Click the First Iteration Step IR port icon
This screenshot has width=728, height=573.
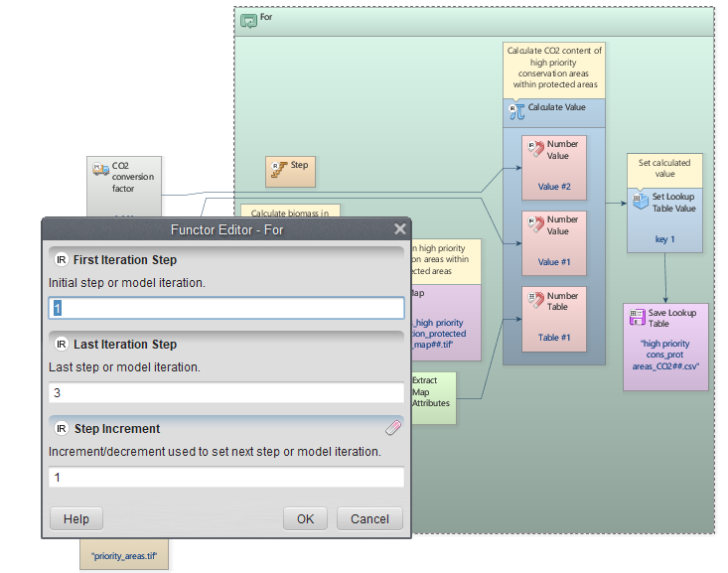[x=62, y=259]
